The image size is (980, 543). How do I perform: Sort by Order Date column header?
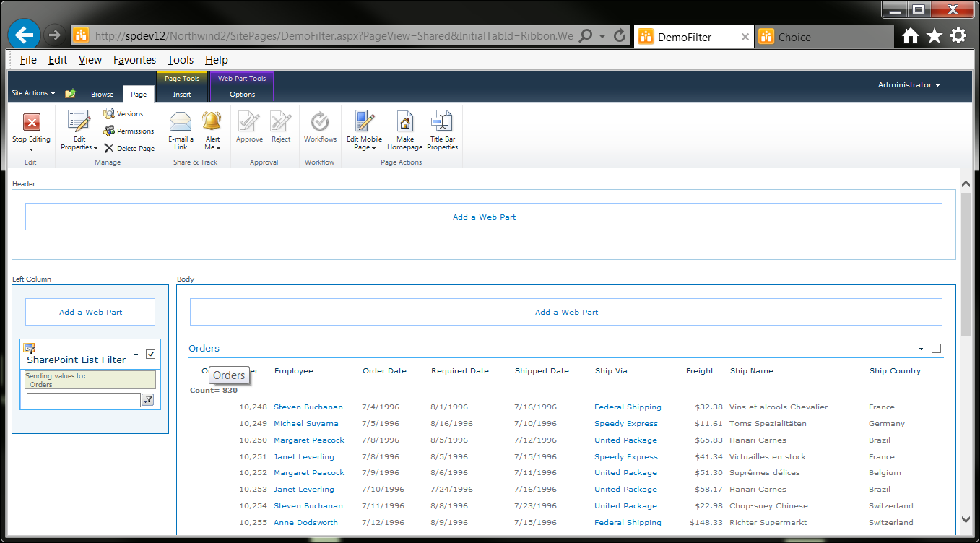coord(384,371)
